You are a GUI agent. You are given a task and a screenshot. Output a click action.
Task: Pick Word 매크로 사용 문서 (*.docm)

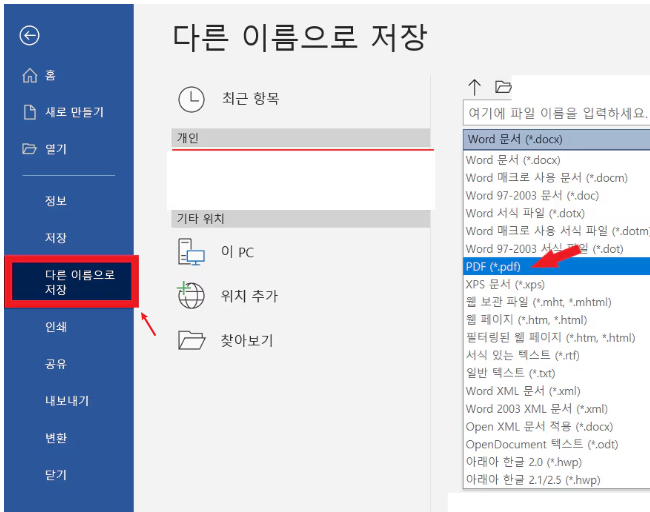556,177
